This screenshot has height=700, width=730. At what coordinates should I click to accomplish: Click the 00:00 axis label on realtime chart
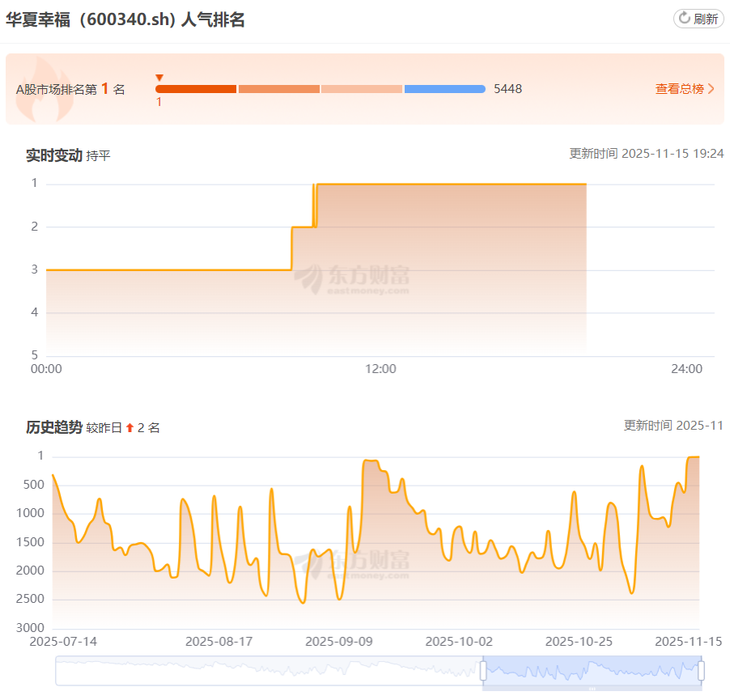(46, 369)
